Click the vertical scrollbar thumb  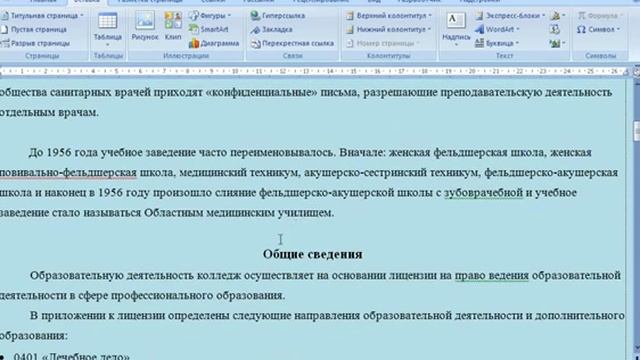tap(636, 131)
